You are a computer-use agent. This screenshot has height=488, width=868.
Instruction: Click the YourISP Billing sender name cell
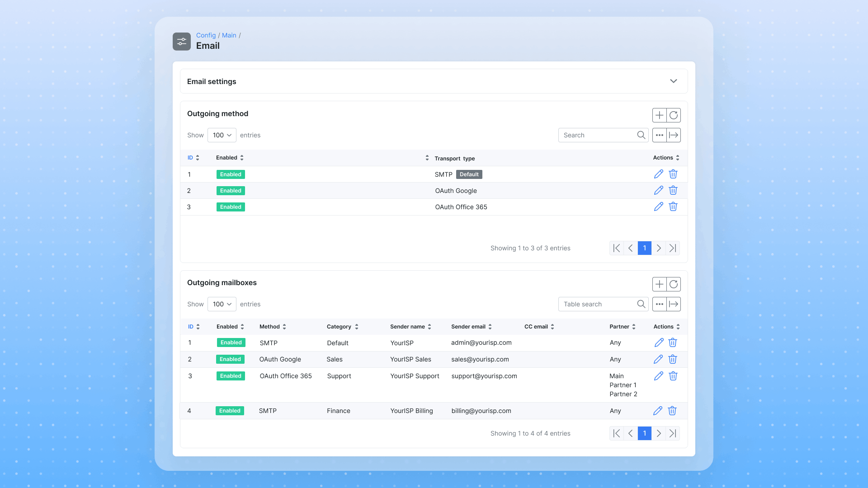(x=411, y=411)
